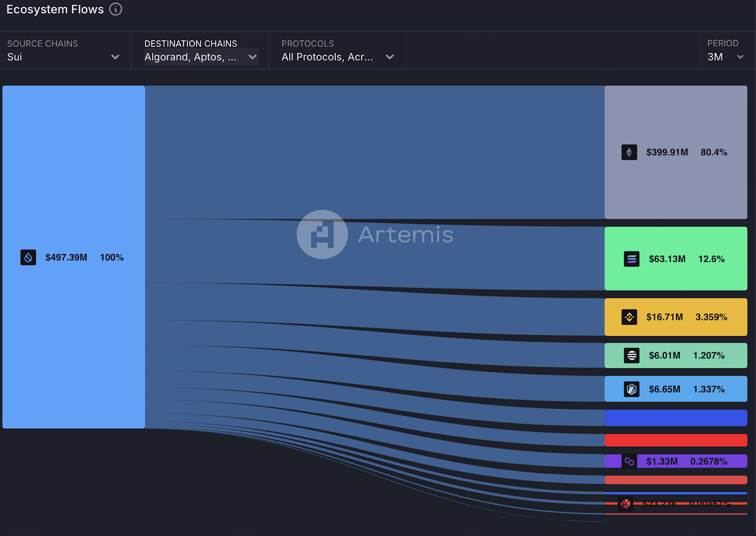Click 'All Protocols, Acr...' protocols value
Screen dimensions: 756x536
327,57
